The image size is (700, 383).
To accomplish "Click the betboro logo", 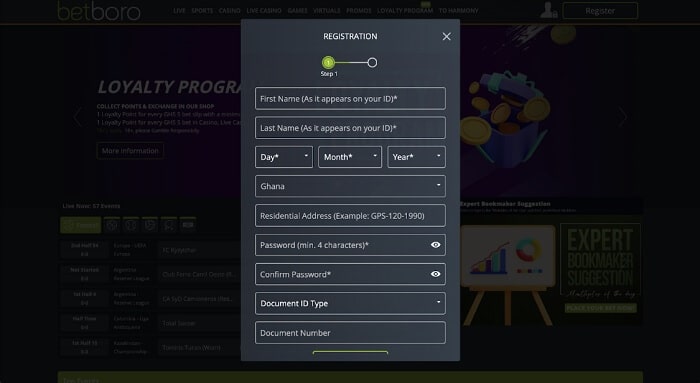I will click(x=99, y=11).
